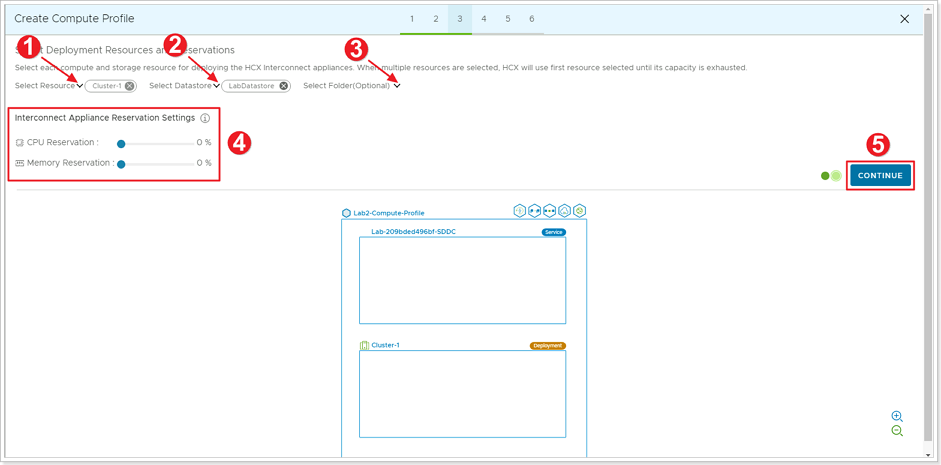Click the CPU Reservation chip icon
Viewport: 941px width, 465px height.
point(19,143)
